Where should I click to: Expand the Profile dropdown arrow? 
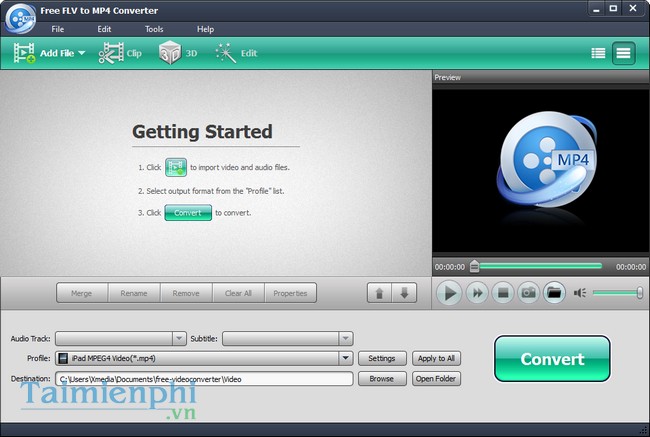tap(345, 358)
